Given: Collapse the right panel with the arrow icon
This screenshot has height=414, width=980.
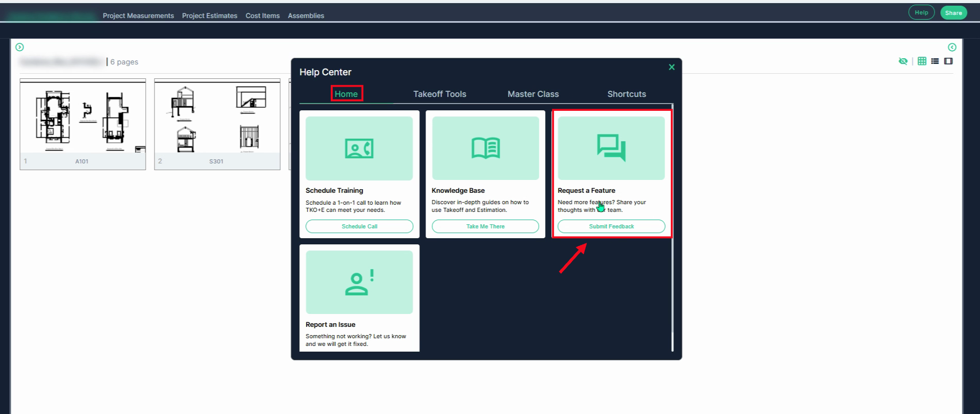Looking at the screenshot, I should [x=952, y=47].
